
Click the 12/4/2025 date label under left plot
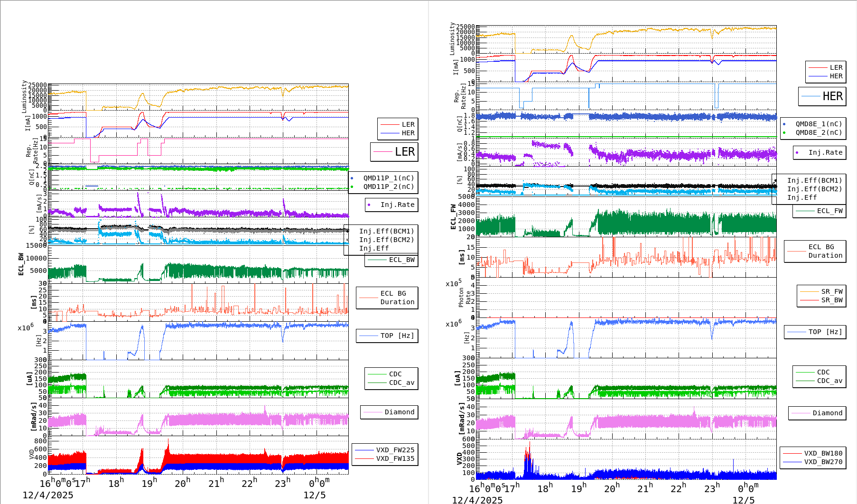tap(48, 495)
